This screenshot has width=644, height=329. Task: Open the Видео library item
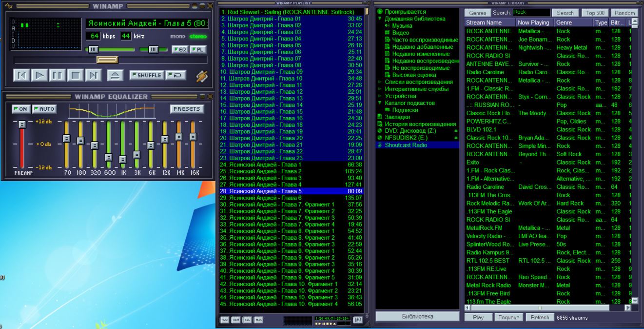coord(401,33)
